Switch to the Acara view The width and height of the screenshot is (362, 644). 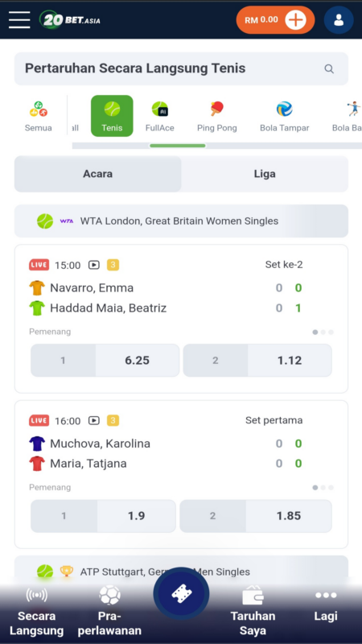(x=97, y=174)
